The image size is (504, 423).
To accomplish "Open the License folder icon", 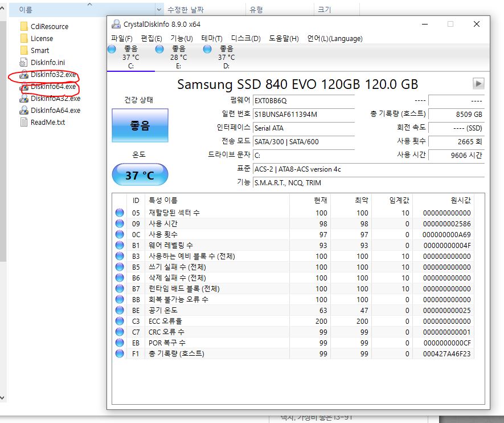I will [24, 39].
